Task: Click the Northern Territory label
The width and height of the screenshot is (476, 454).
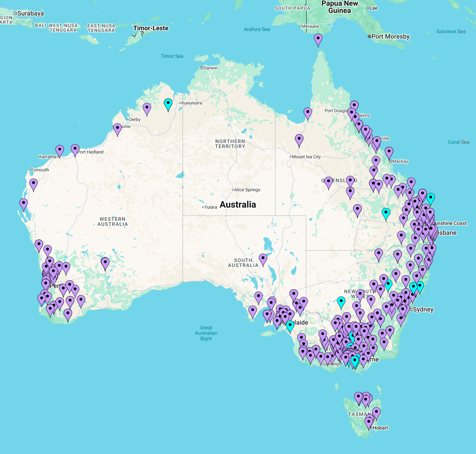Action: [230, 144]
